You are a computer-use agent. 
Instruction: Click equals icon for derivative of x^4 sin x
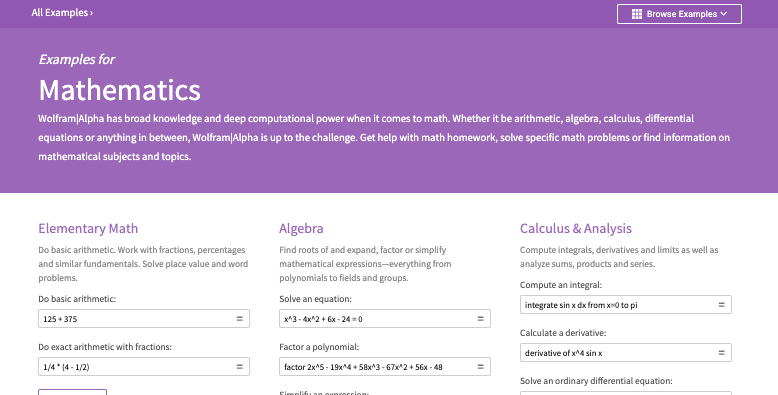[721, 353]
